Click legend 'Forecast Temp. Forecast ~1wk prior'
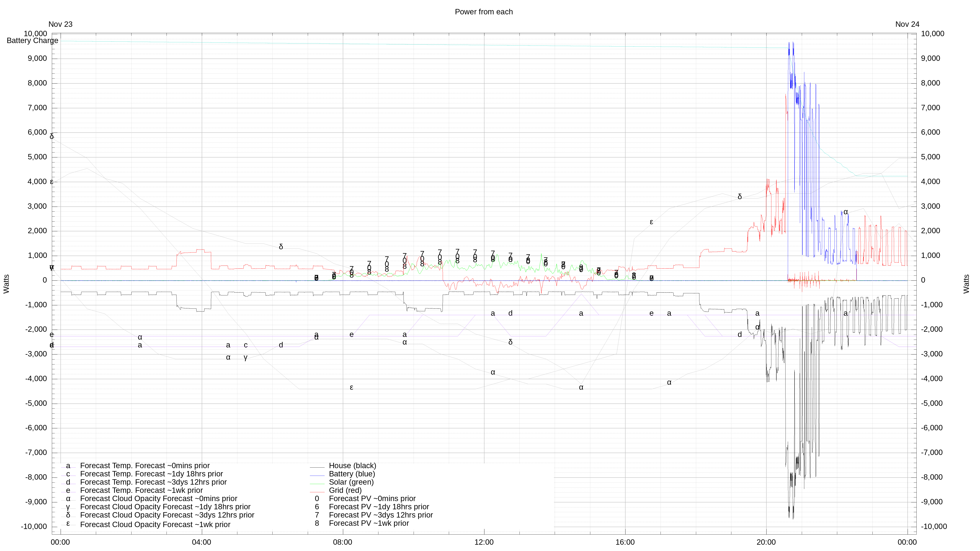Screen dimensions: 980x551 click(141, 490)
